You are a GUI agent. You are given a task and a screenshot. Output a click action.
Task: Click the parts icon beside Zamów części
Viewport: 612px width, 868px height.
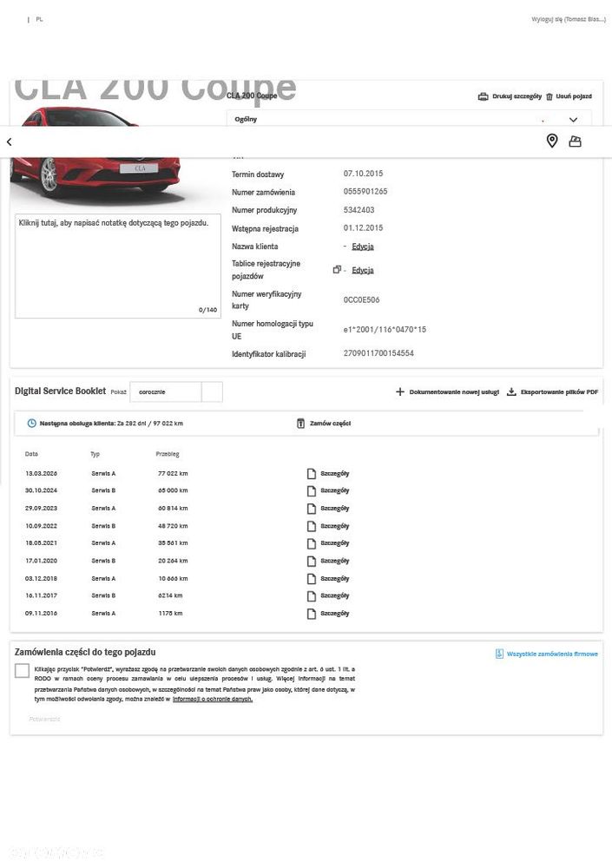[x=300, y=424]
